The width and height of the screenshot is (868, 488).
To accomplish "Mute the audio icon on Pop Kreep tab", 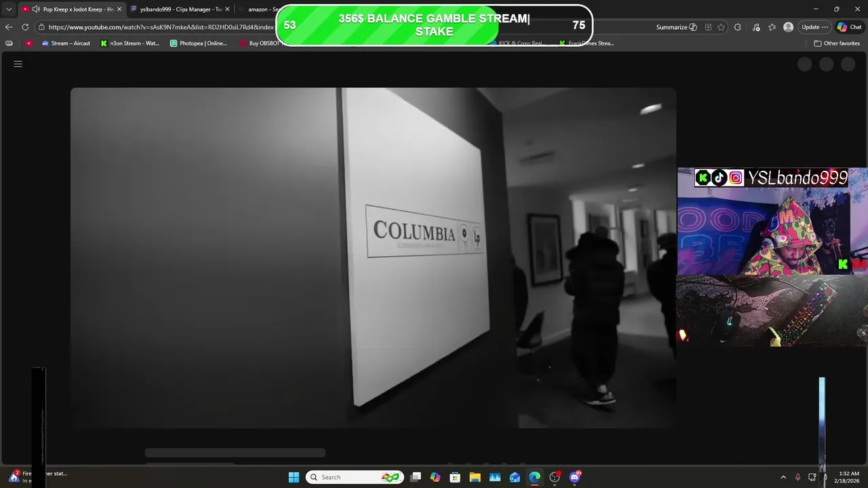I will click(36, 9).
